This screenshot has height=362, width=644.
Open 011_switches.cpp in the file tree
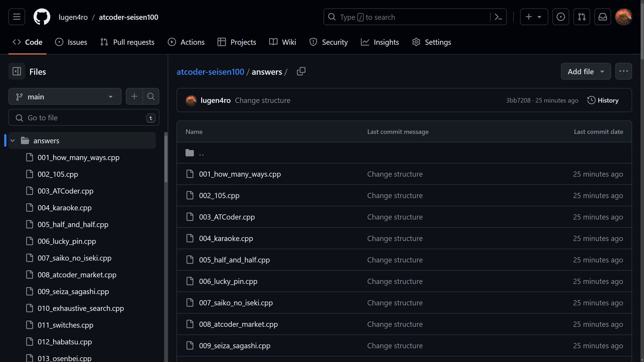point(65,325)
